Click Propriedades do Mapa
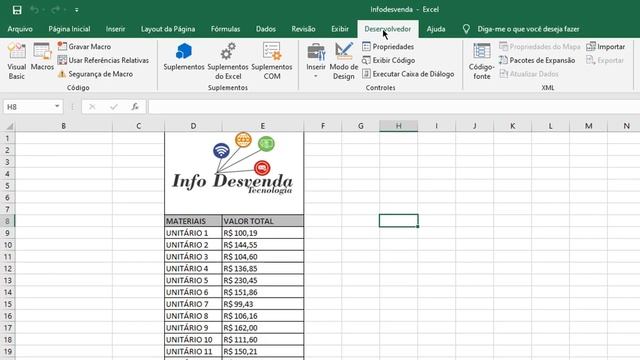The image size is (640, 360). click(x=540, y=47)
